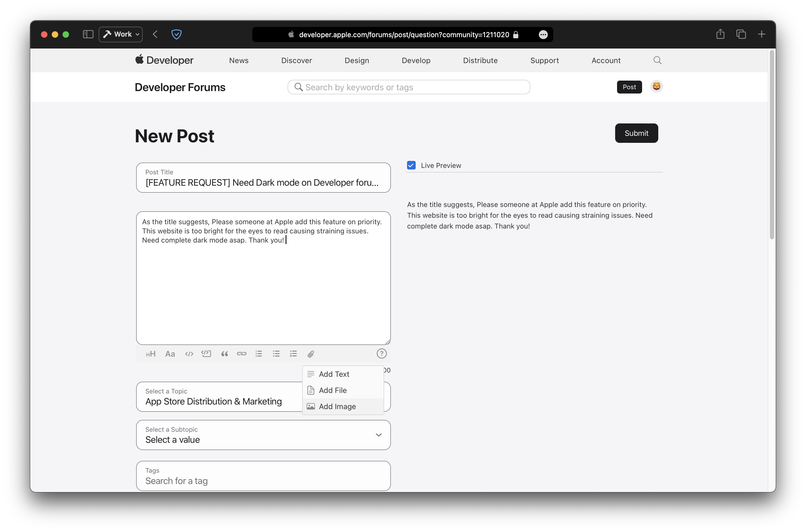Click the heading format icon in editor toolbar
This screenshot has height=532, width=806.
coord(151,354)
